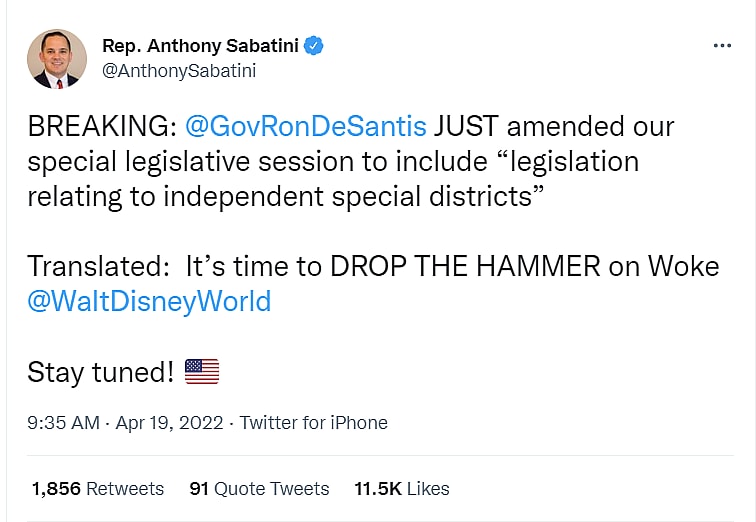The width and height of the screenshot is (756, 522).
Task: View the 11.5K Likes list
Action: (402, 489)
